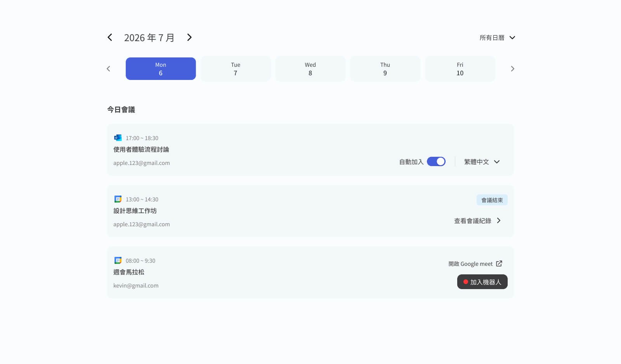Click chevron next to 查看會議紀錄
This screenshot has height=364, width=621.
point(499,220)
